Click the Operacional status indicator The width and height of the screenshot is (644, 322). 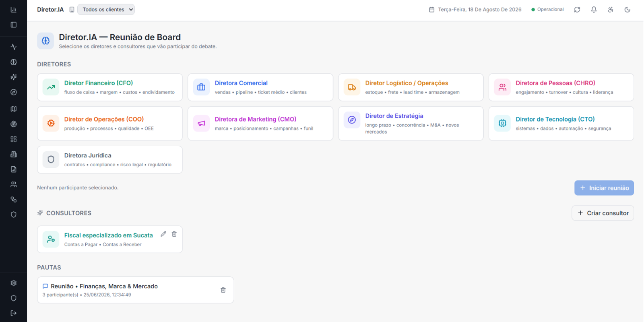547,10
